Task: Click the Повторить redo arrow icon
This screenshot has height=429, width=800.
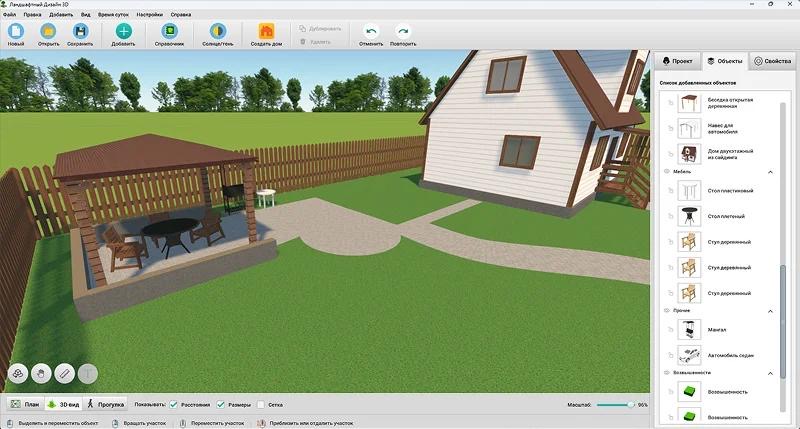Action: [x=403, y=32]
